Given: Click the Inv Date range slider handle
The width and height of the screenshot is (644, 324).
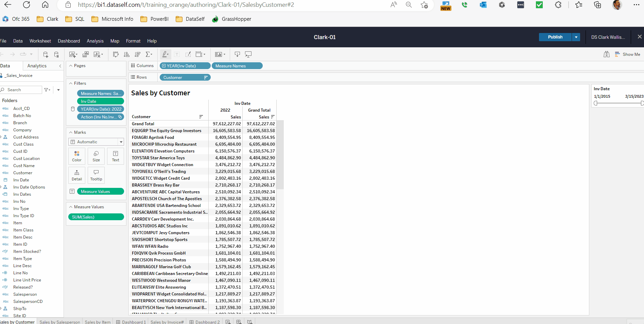Looking at the screenshot, I should pyautogui.click(x=596, y=103).
